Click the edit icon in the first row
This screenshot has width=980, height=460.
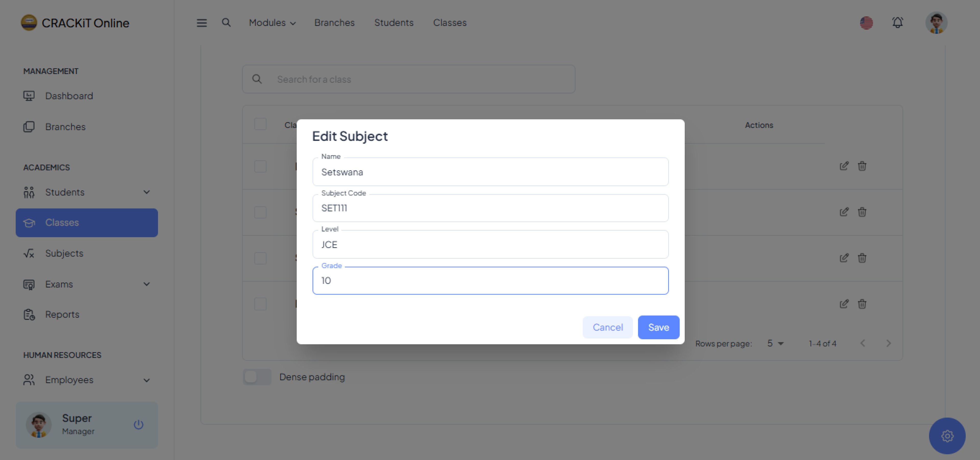coord(844,166)
